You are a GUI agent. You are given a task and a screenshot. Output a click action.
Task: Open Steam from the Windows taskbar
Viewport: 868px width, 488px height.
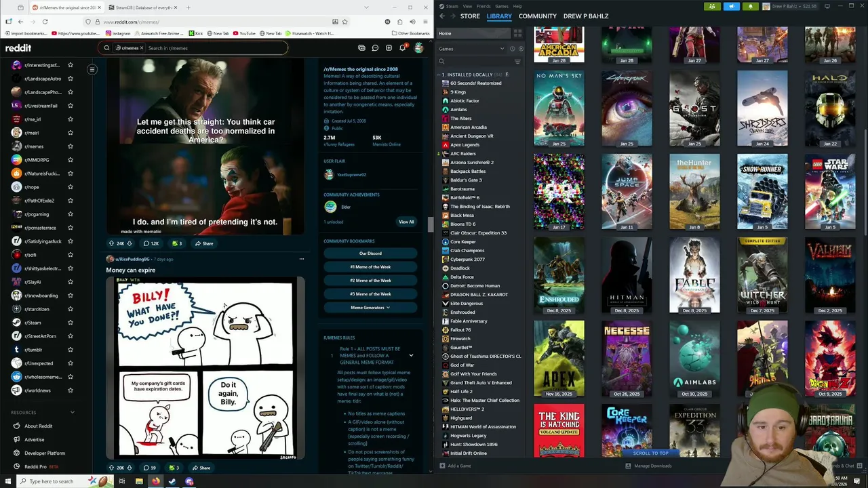click(x=172, y=481)
